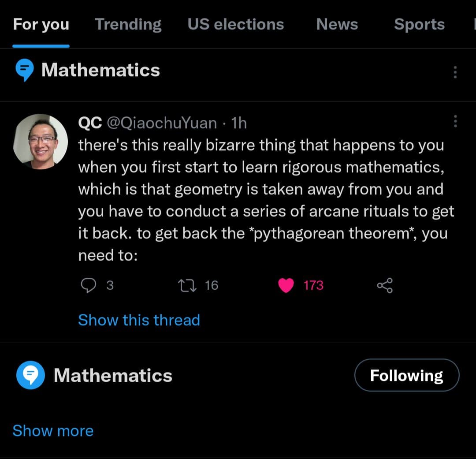Viewport: 476px width, 459px height.
Task: Open Show this thread
Action: click(139, 320)
